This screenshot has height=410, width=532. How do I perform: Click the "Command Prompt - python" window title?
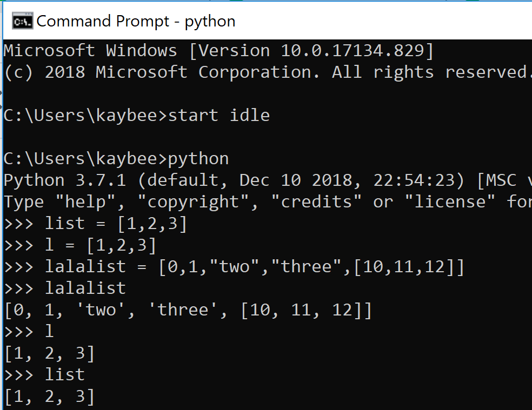coord(136,22)
